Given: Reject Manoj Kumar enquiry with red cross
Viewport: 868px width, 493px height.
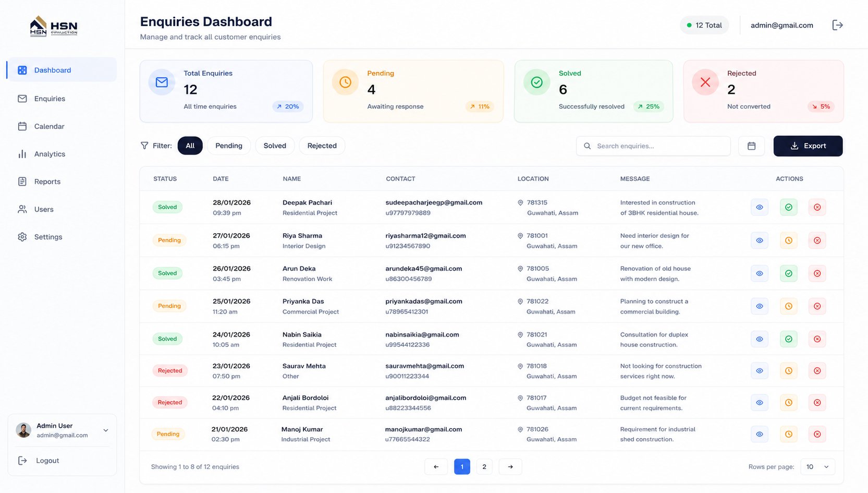Looking at the screenshot, I should point(817,434).
